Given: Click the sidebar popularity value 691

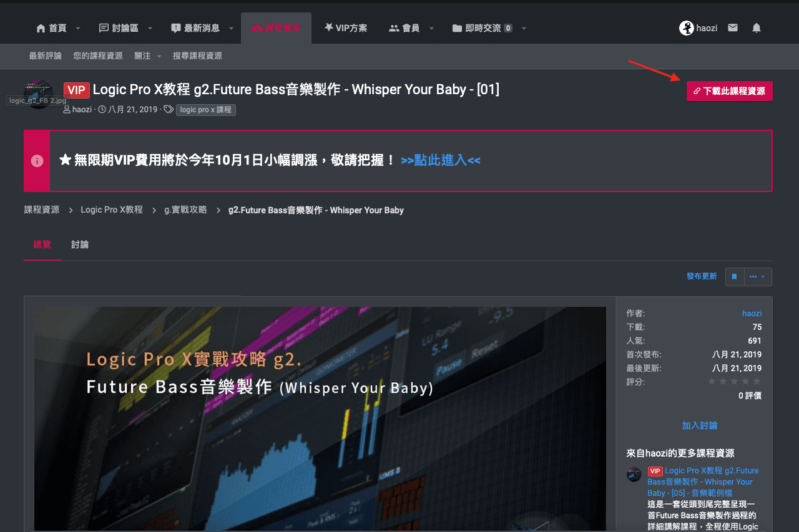Looking at the screenshot, I should (x=755, y=341).
